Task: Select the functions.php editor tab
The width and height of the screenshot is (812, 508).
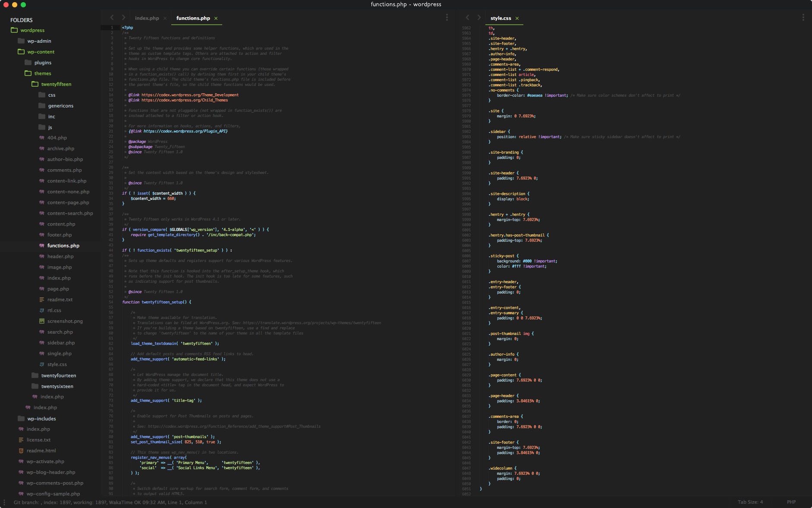Action: [193, 18]
